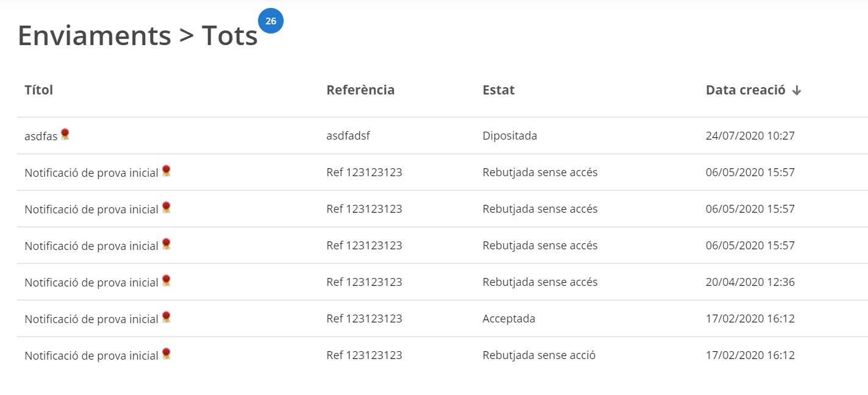868x395 pixels.
Task: Open the notification title in the Acceptada row
Action: (91, 319)
